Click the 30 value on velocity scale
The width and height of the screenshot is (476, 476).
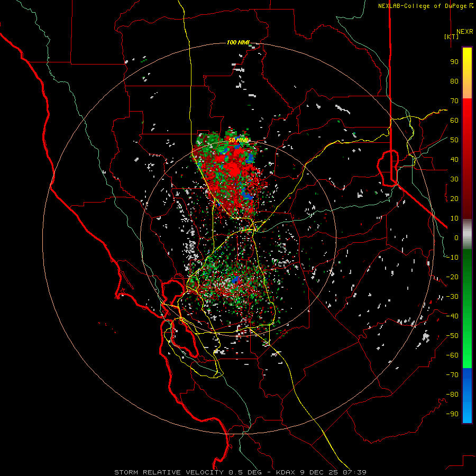coord(454,179)
